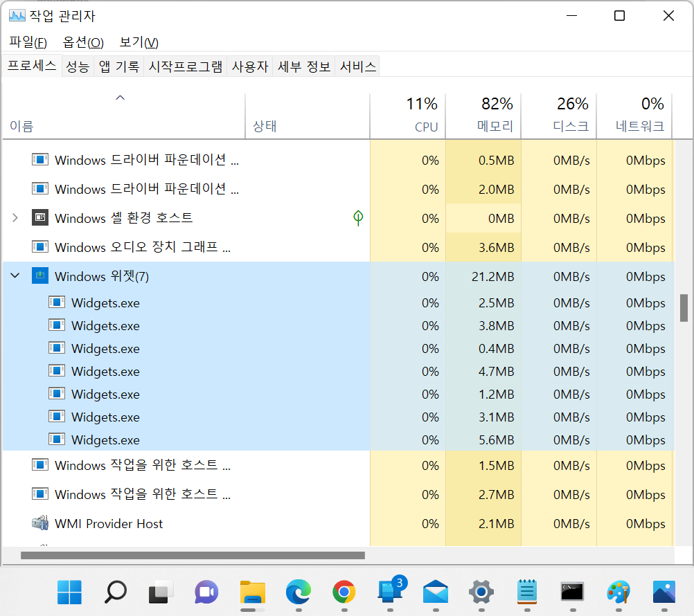The width and height of the screenshot is (694, 616).
Task: Expand Windows 셸 환경 호스트 process
Action: (15, 217)
